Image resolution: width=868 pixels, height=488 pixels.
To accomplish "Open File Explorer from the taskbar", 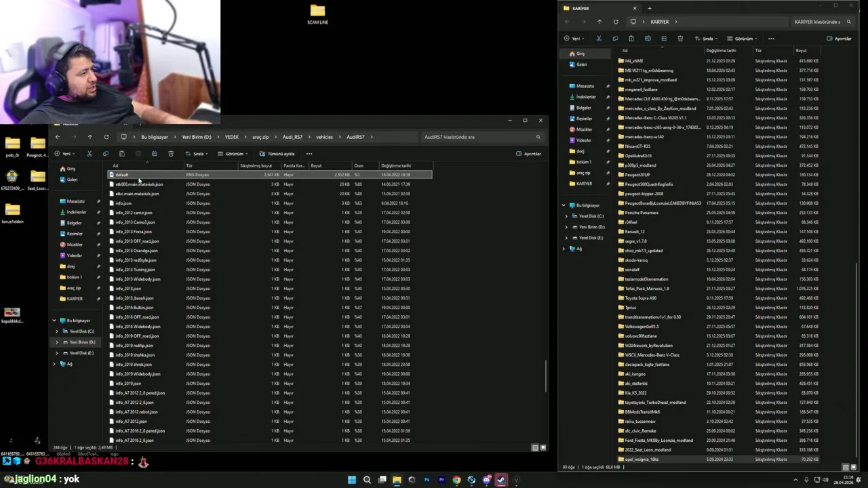I will coord(397,480).
